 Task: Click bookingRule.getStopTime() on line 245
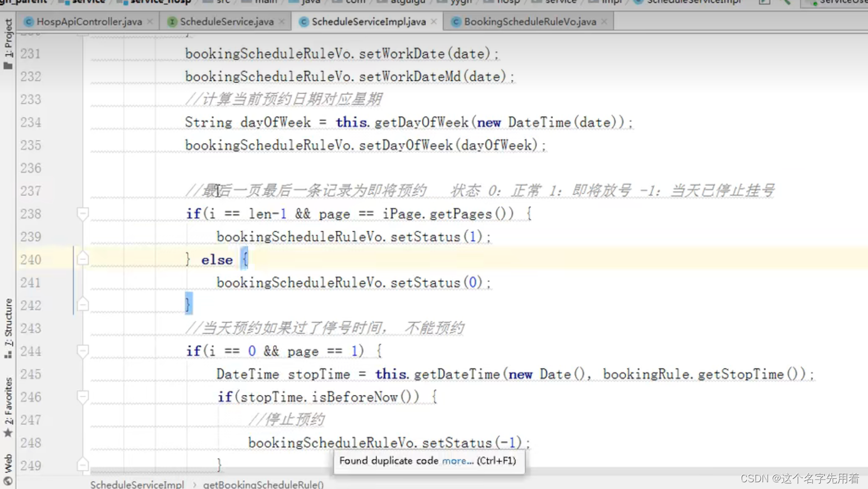coord(704,374)
